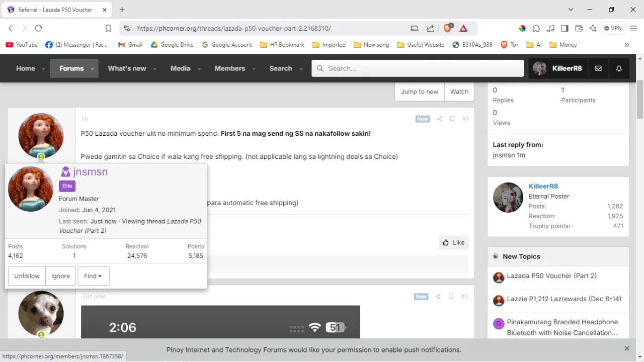Click the Watch thread button
The image size is (644, 362).
click(x=459, y=92)
